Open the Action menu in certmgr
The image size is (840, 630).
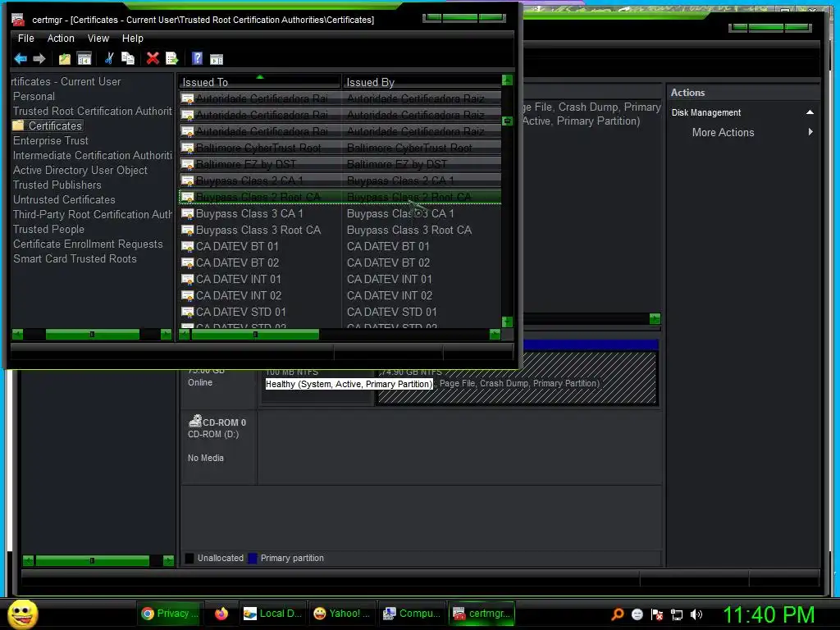(61, 38)
